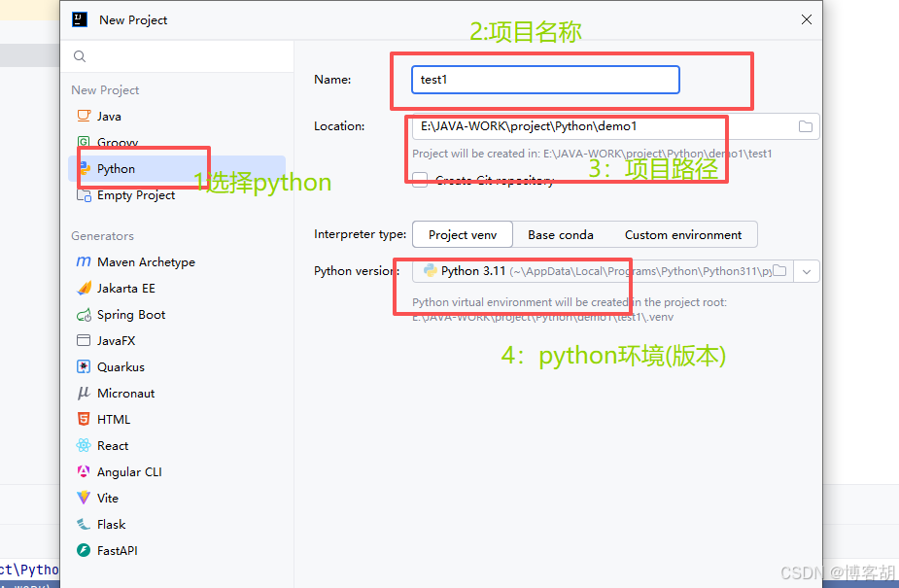The height and width of the screenshot is (588, 899).
Task: Switch to Base conda interpreter type
Action: 560,234
